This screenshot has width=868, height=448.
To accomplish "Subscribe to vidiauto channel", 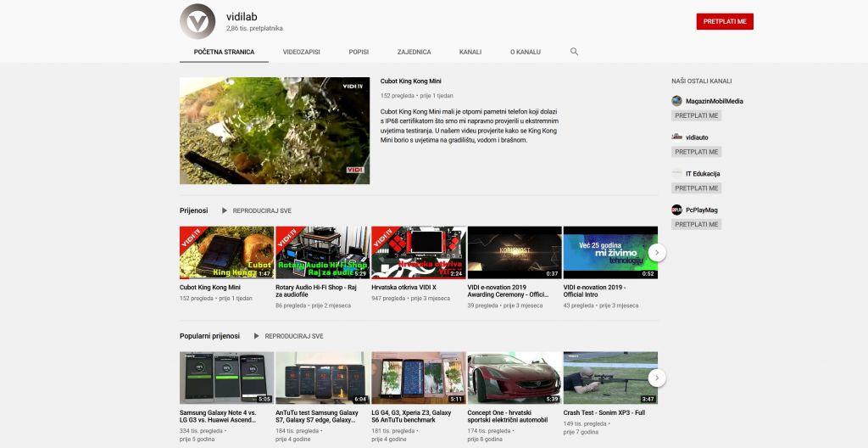I will pos(697,152).
